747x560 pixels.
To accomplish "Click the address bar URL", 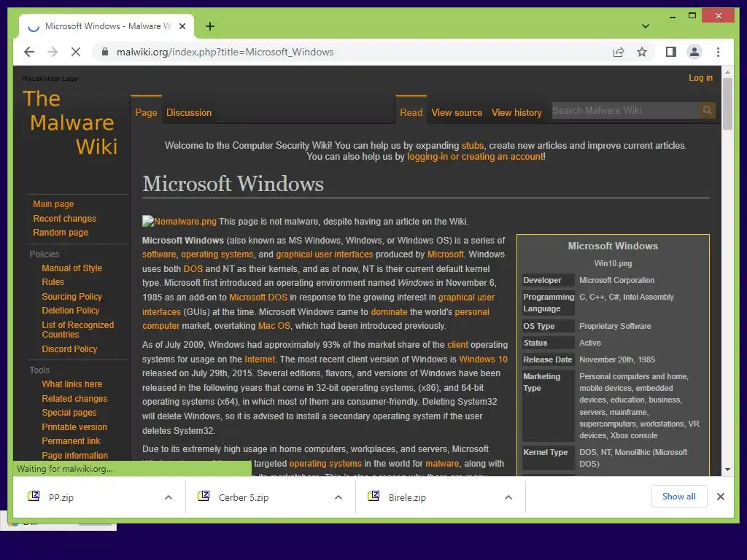I will tap(225, 52).
